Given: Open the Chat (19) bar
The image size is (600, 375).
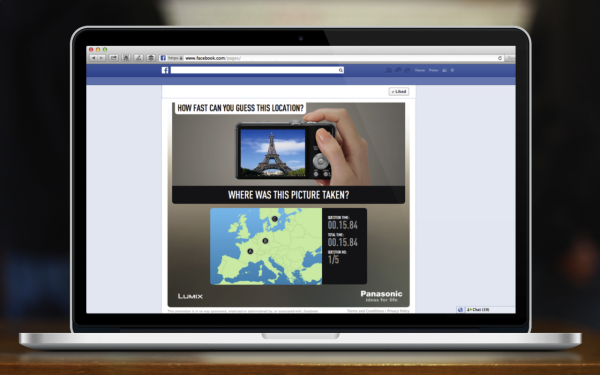Looking at the screenshot, I should point(490,310).
